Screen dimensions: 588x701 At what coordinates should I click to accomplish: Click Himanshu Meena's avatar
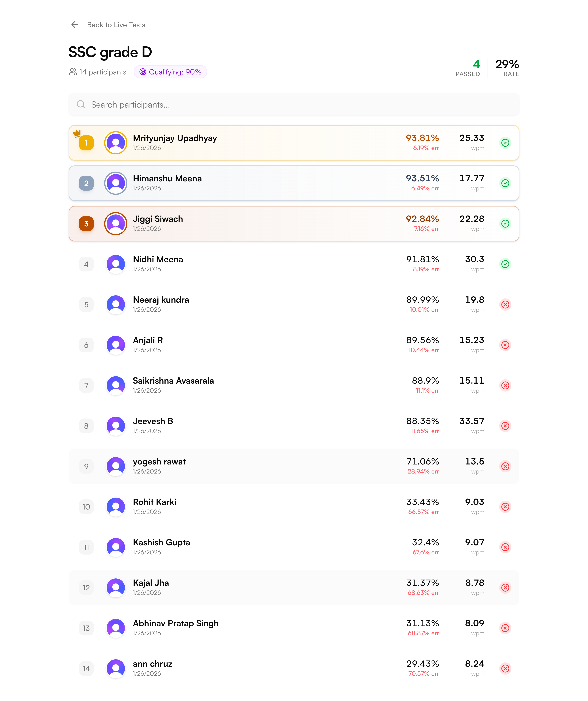point(116,183)
